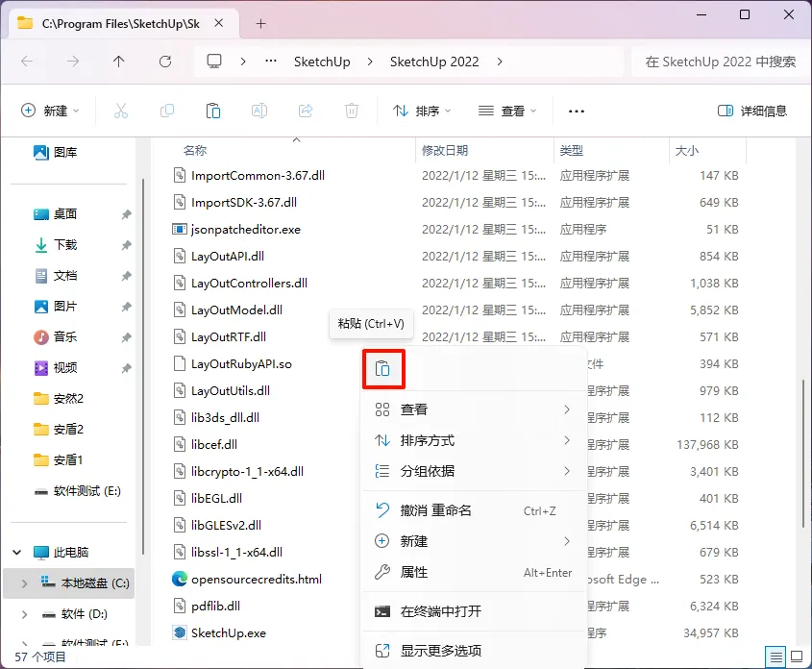Toggle the 详细信息 details pane

[751, 111]
